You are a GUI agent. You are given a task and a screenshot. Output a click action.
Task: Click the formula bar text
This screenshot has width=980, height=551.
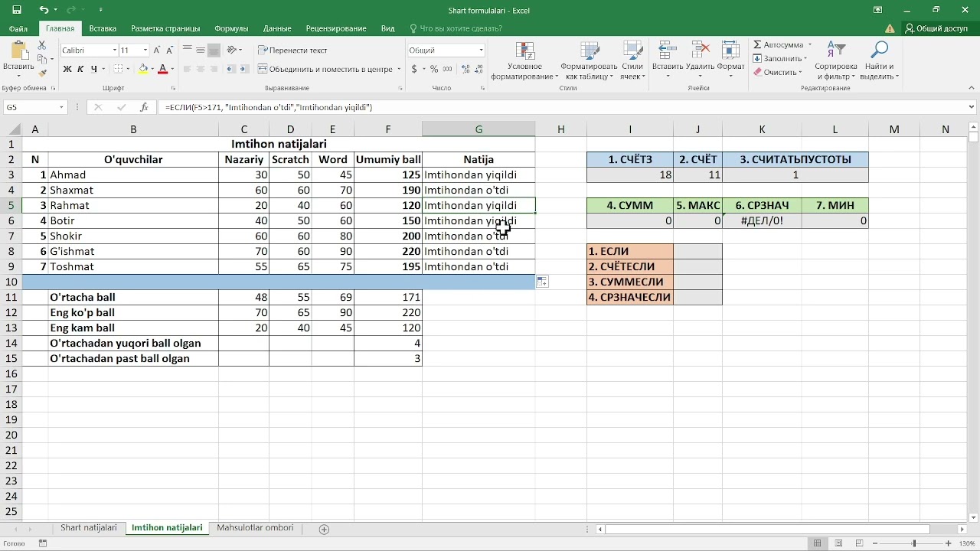(x=269, y=108)
